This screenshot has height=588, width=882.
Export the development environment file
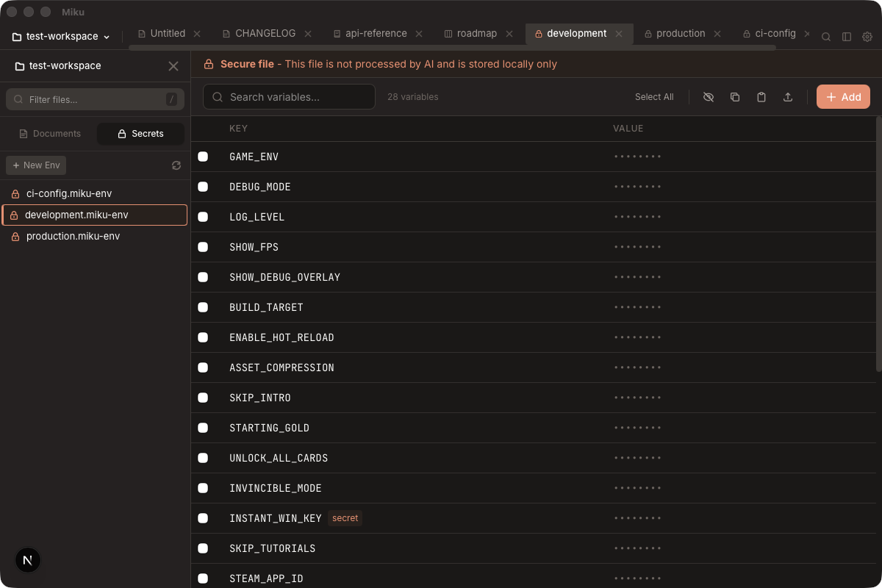787,96
